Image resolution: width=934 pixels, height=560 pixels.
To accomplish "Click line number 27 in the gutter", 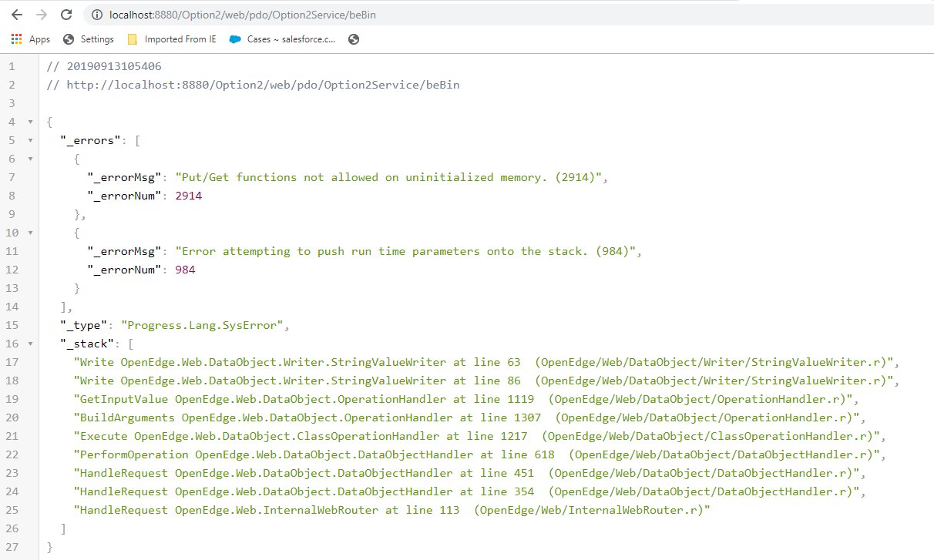I will (12, 547).
